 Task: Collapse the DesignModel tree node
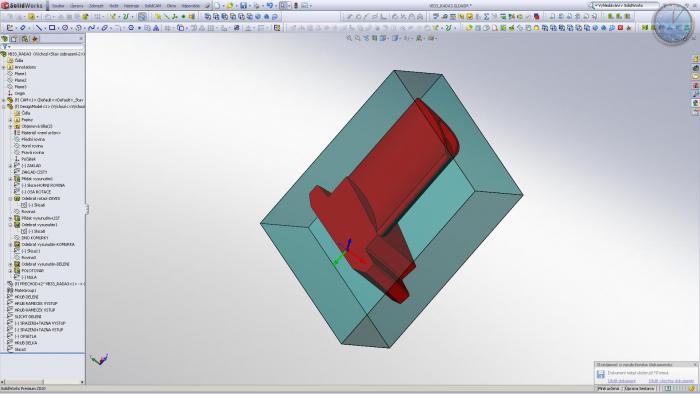pyautogui.click(x=4, y=107)
